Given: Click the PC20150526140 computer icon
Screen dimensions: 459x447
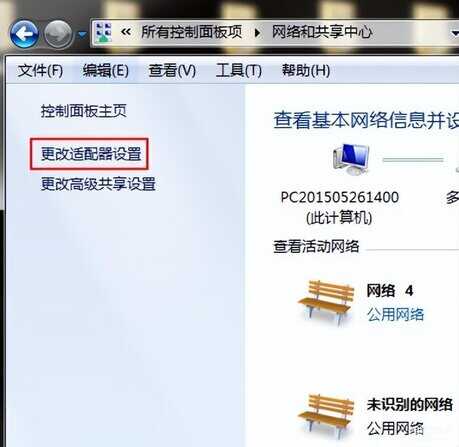Looking at the screenshot, I should click(351, 160).
